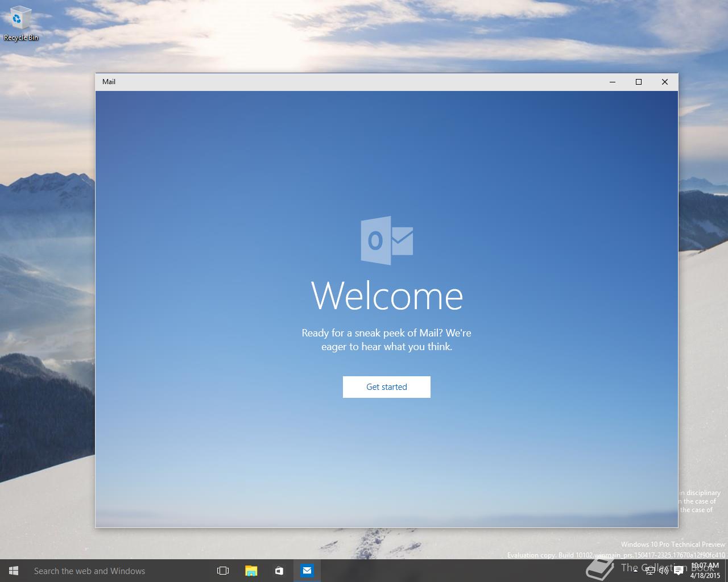
Task: Open the network status tray icon
Action: click(650, 571)
